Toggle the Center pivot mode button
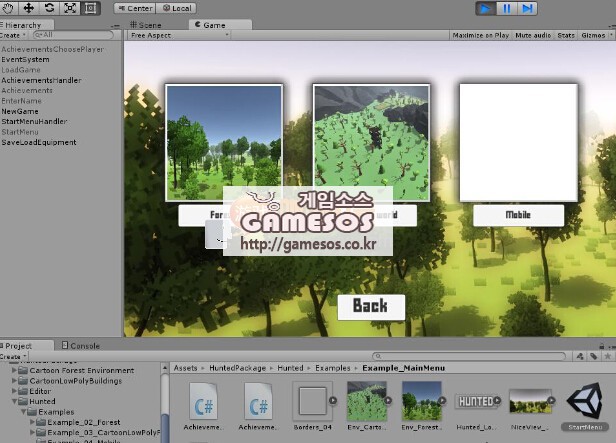This screenshot has width=616, height=443. click(x=135, y=8)
